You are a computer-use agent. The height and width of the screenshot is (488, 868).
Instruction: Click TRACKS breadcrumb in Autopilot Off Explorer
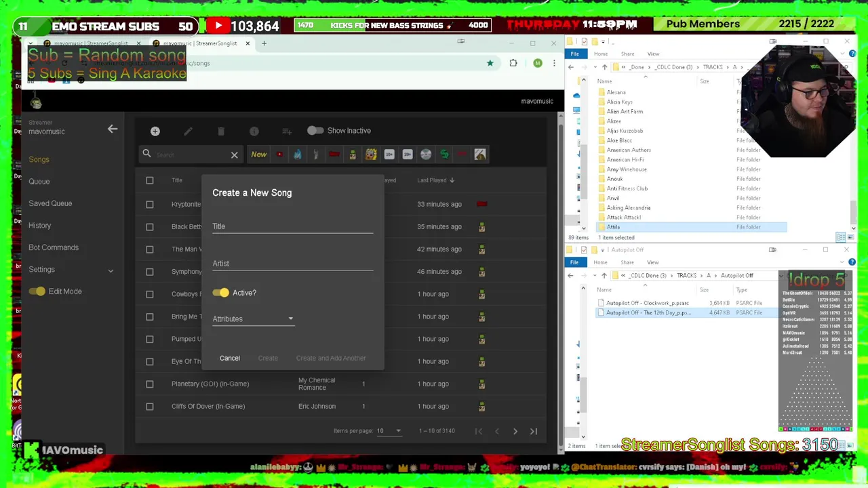[x=686, y=276]
